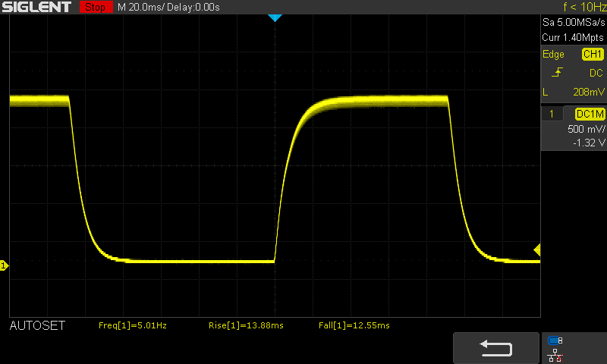This screenshot has width=607, height=364.
Task: Click the Rise[1]=13.88ms measurement readout
Action: pyautogui.click(x=246, y=325)
